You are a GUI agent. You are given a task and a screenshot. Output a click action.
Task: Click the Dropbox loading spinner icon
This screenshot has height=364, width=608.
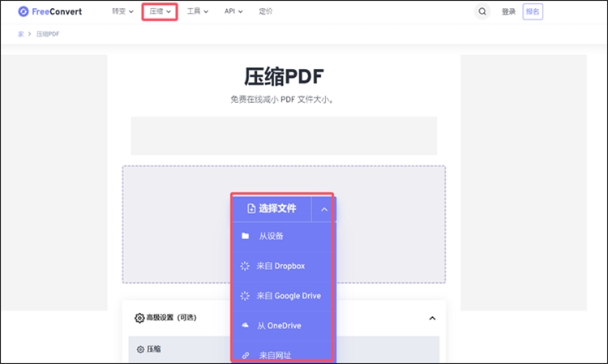[245, 266]
